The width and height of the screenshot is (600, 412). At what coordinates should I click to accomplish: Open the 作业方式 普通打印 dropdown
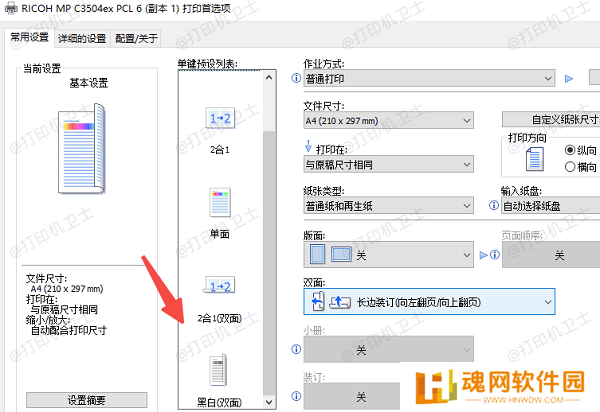click(429, 78)
